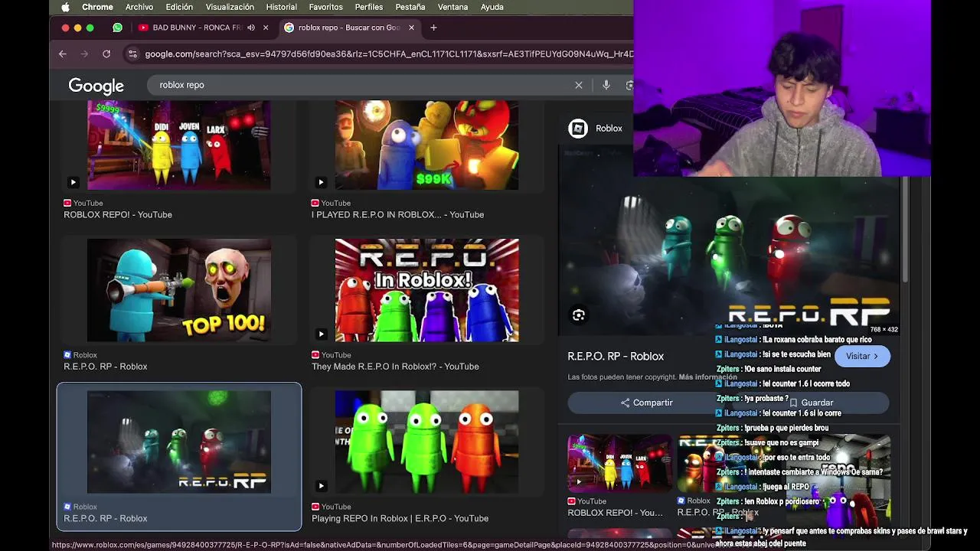The image size is (980, 551).
Task: Open the three green aliens thumbnail
Action: click(x=426, y=442)
